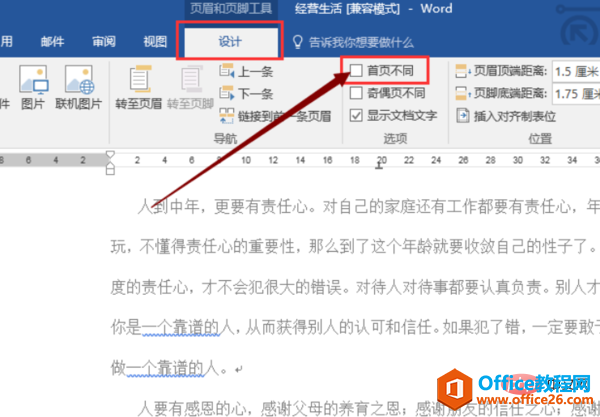Click the tab stop marker at ruler 20
Image resolution: width=600 pixels, height=417 pixels.
coord(379,165)
